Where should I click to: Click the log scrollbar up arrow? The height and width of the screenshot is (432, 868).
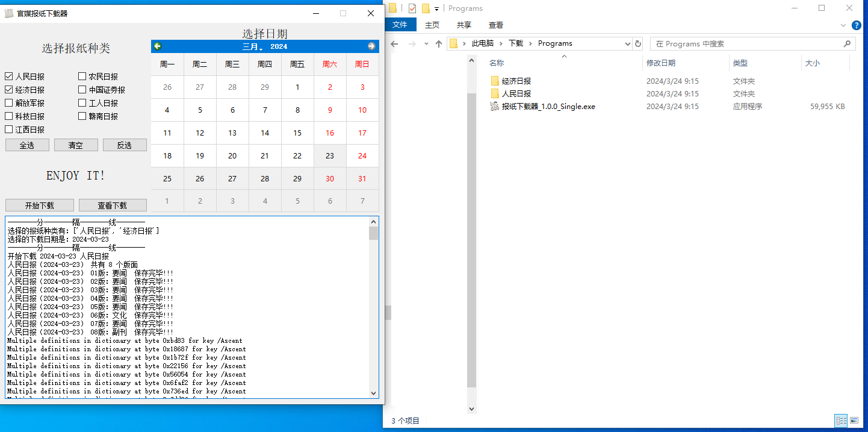(x=373, y=221)
